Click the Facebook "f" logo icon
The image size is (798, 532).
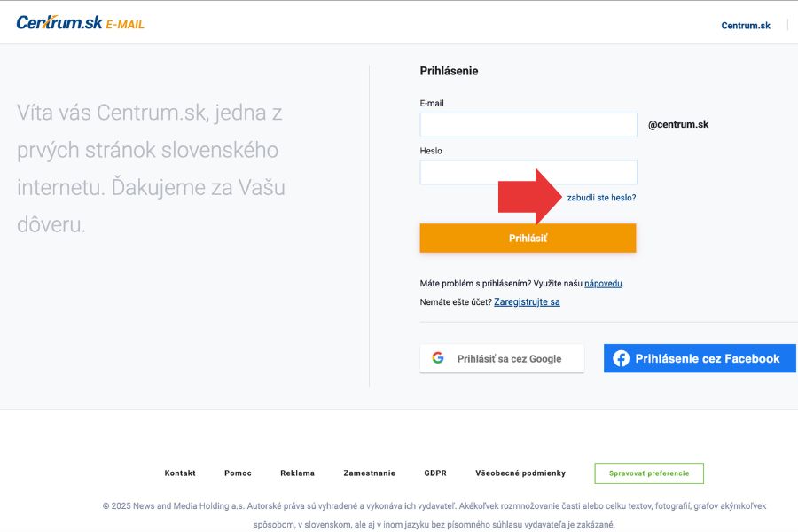(621, 358)
